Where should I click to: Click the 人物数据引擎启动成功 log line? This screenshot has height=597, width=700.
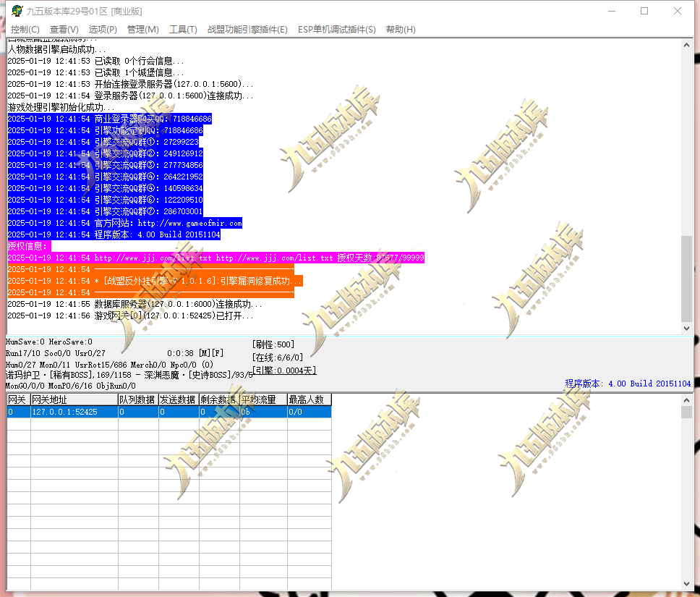[x=56, y=50]
